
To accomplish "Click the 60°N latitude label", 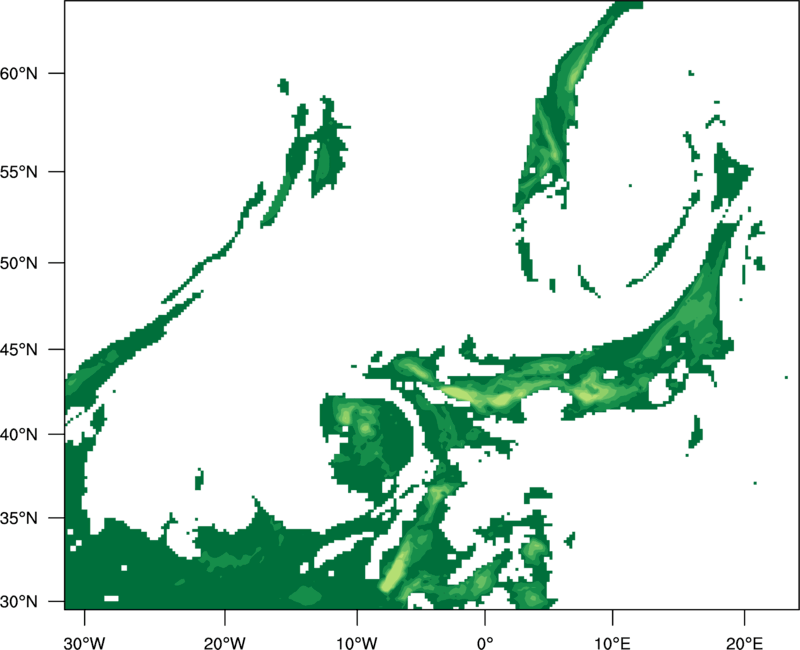I will tap(19, 73).
